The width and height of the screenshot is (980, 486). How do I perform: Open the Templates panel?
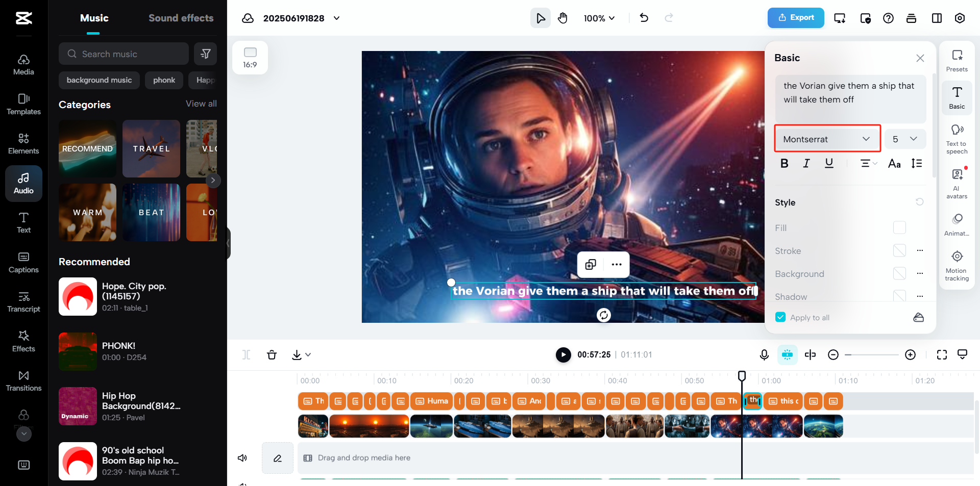coord(23,104)
